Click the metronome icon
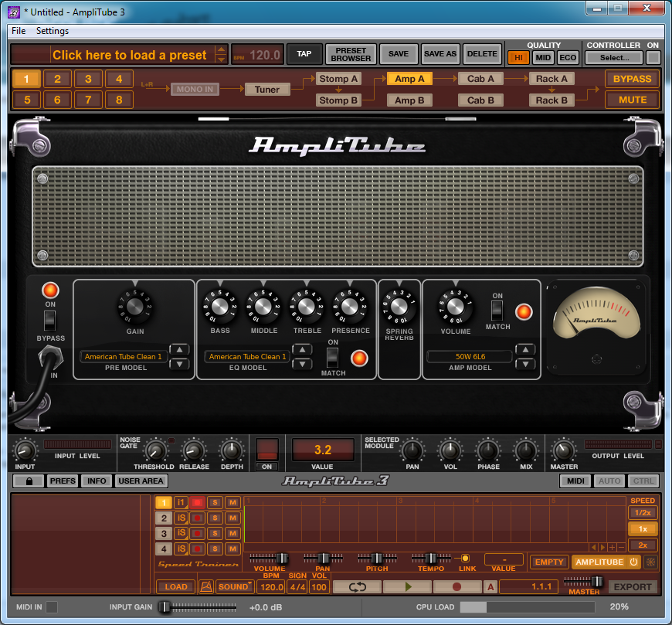This screenshot has width=672, height=625. [x=206, y=586]
